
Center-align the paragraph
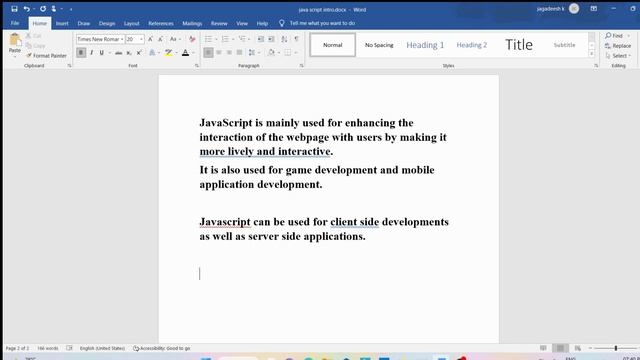(219, 53)
